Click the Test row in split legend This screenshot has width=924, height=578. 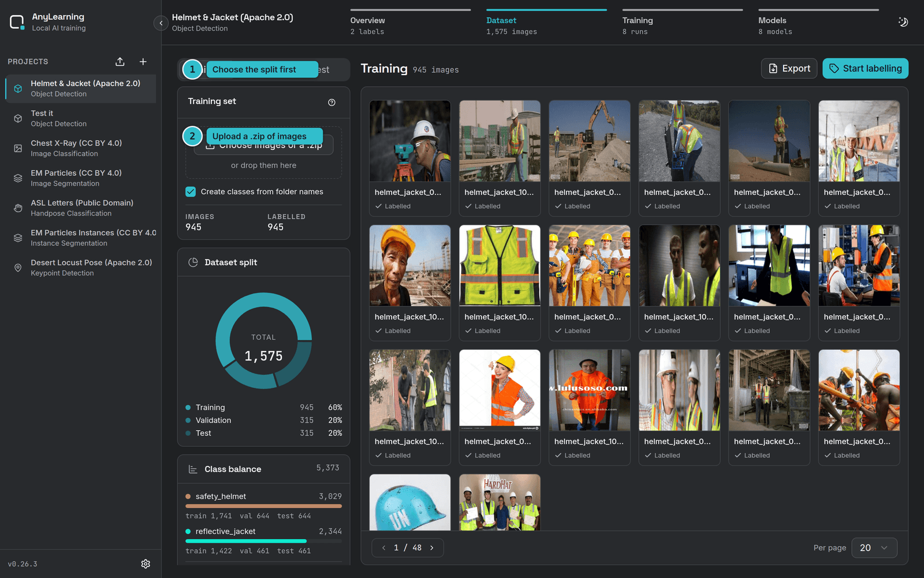pyautogui.click(x=263, y=433)
